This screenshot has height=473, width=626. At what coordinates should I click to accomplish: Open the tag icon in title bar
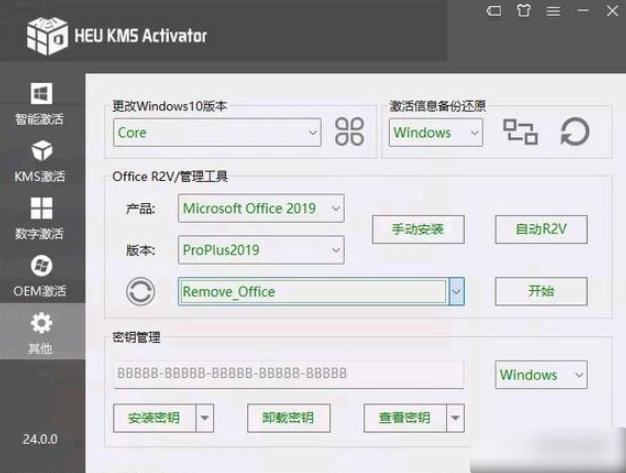[x=494, y=11]
